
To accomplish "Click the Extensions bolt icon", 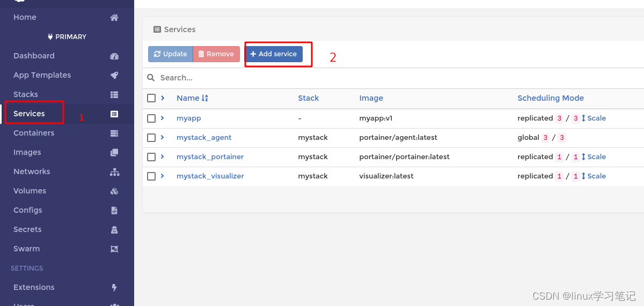I will [114, 287].
